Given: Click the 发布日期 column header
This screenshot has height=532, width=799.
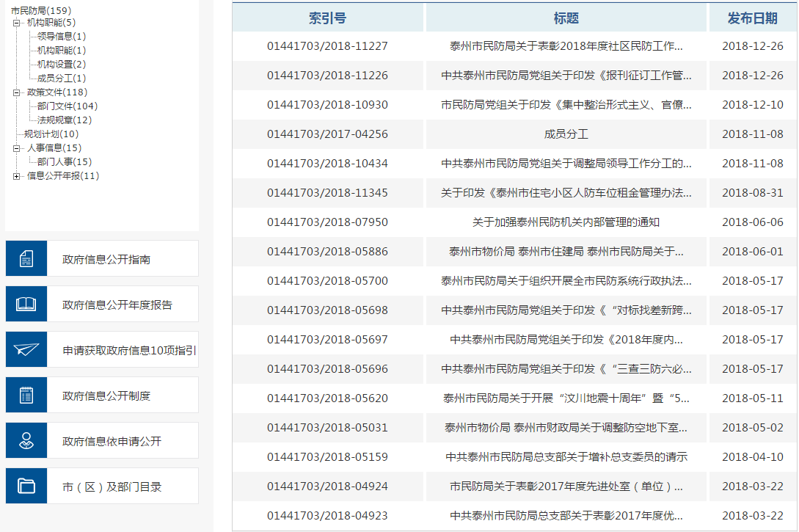Looking at the screenshot, I should tap(753, 18).
